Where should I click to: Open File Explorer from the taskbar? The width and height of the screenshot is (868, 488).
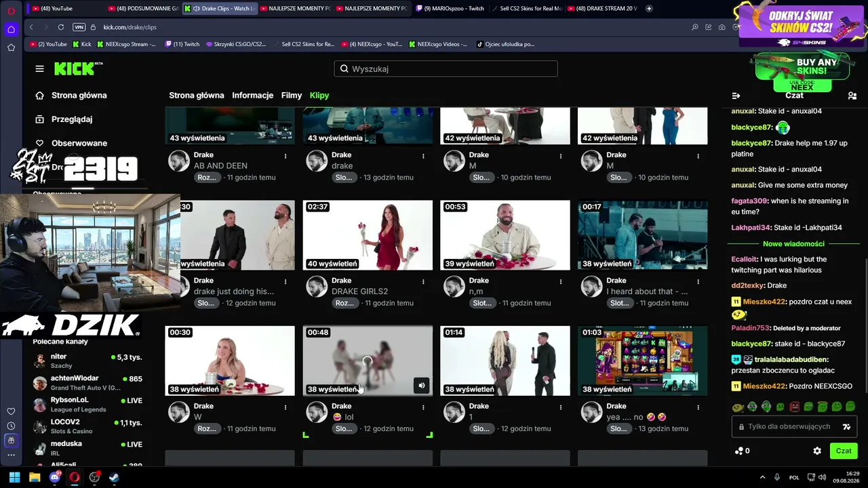pos(35,477)
